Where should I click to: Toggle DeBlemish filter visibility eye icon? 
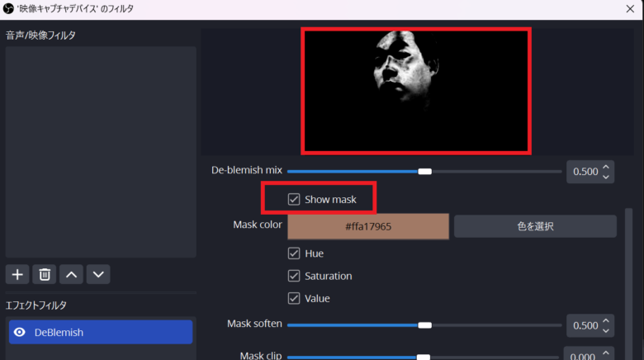(18, 333)
